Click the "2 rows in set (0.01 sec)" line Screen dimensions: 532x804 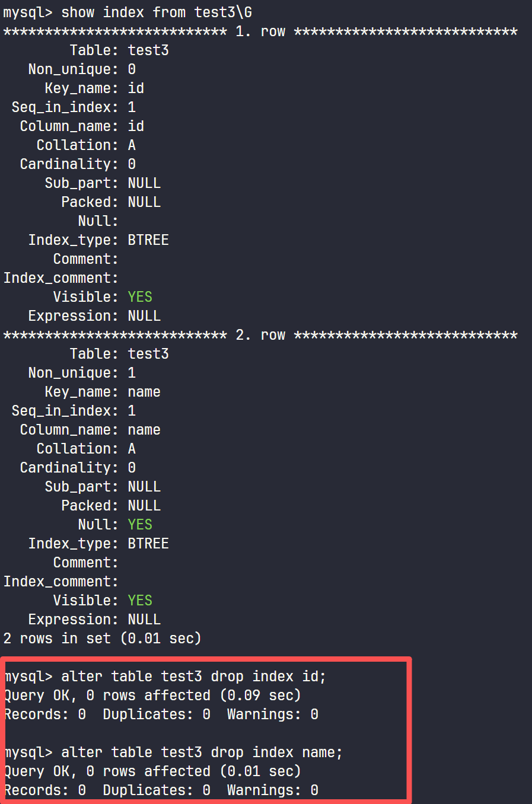[102, 639]
